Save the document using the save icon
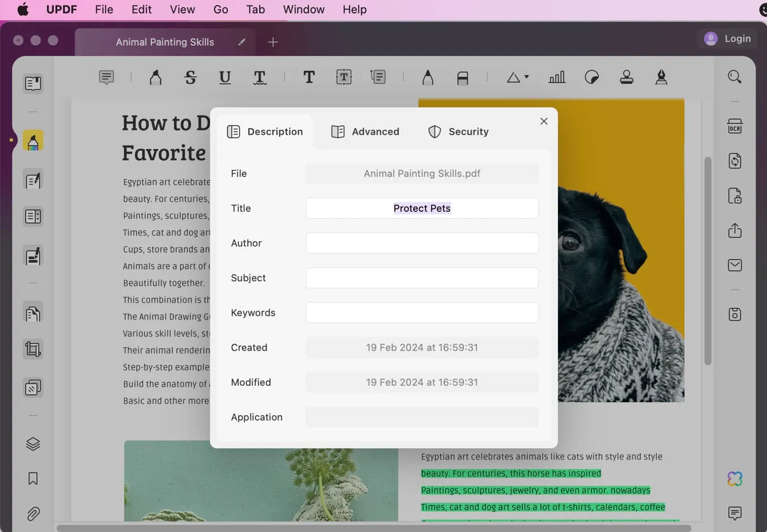Screen dimensions: 767x532 pyautogui.click(x=735, y=314)
